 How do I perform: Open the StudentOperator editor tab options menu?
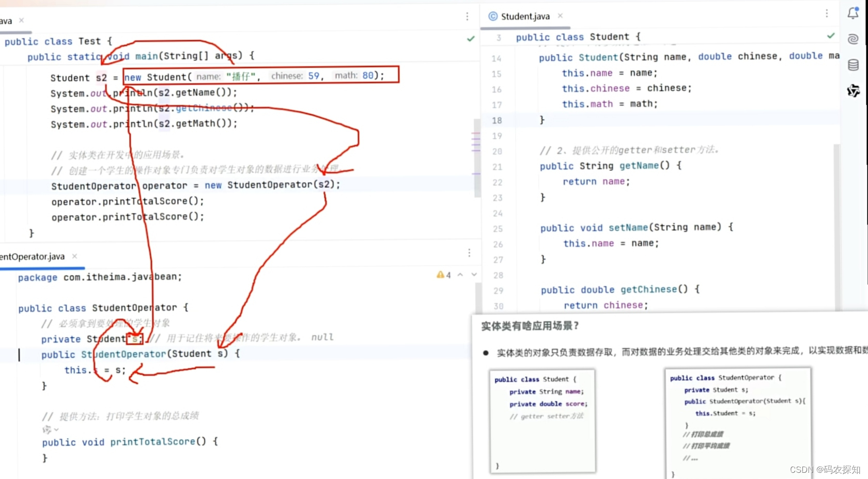click(x=469, y=252)
